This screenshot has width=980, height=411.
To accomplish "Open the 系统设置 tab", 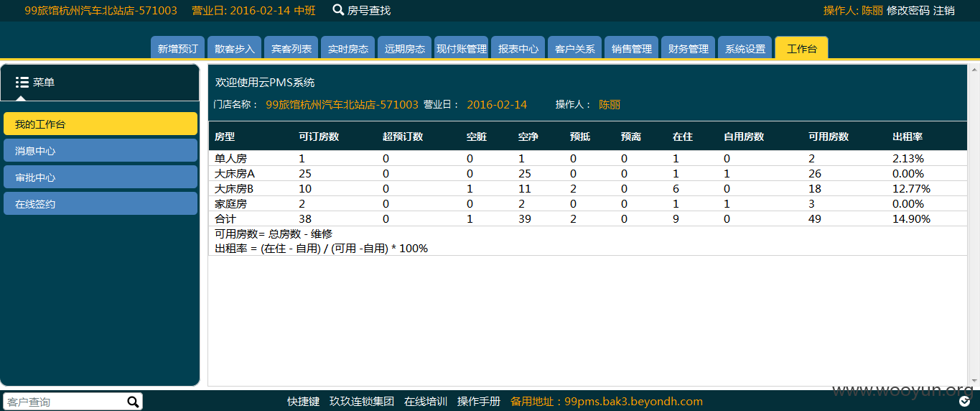I will click(x=745, y=47).
